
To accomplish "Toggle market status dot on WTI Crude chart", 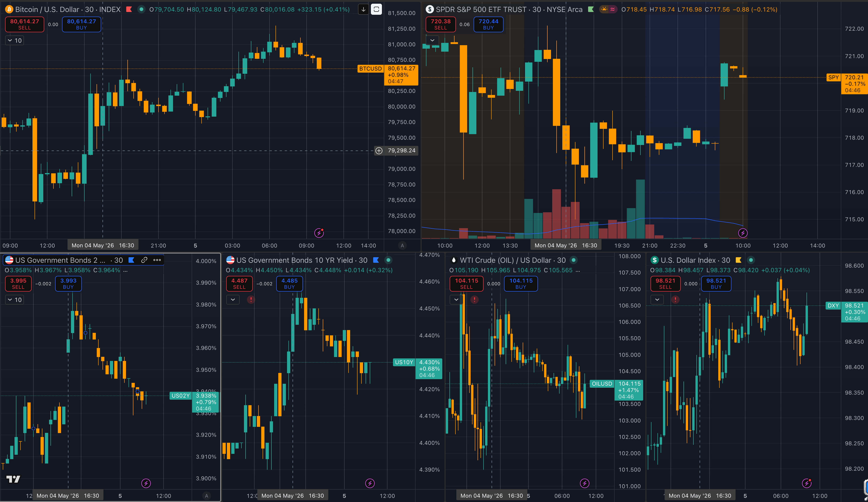I will 574,260.
